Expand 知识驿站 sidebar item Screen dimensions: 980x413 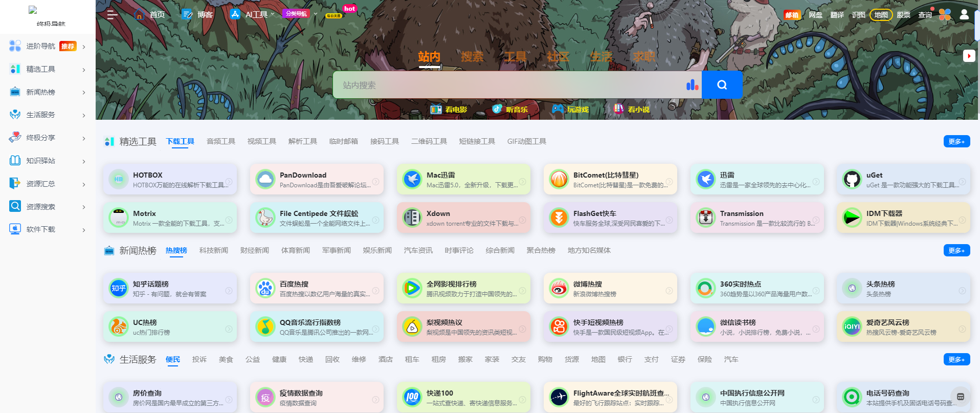point(48,161)
